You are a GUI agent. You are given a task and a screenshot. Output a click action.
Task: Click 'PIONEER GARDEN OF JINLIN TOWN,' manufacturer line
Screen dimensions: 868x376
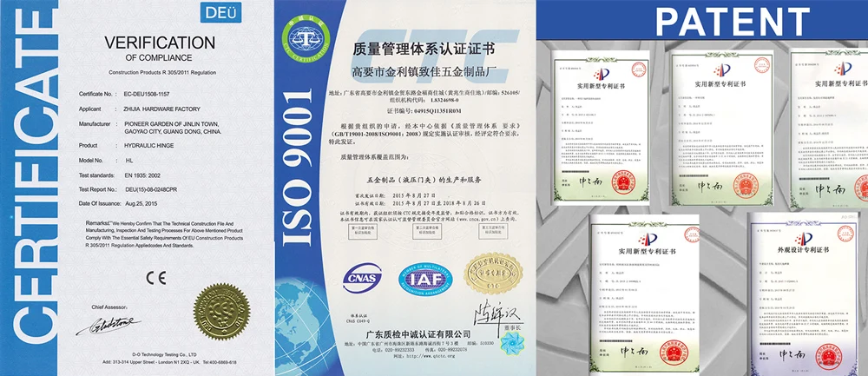pos(173,124)
